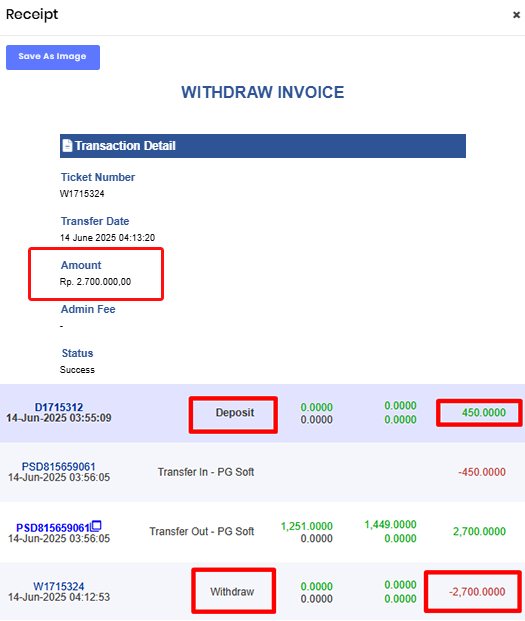Open Transfer In ticket link PSD815659061
This screenshot has width=525, height=621.
pyautogui.click(x=58, y=467)
